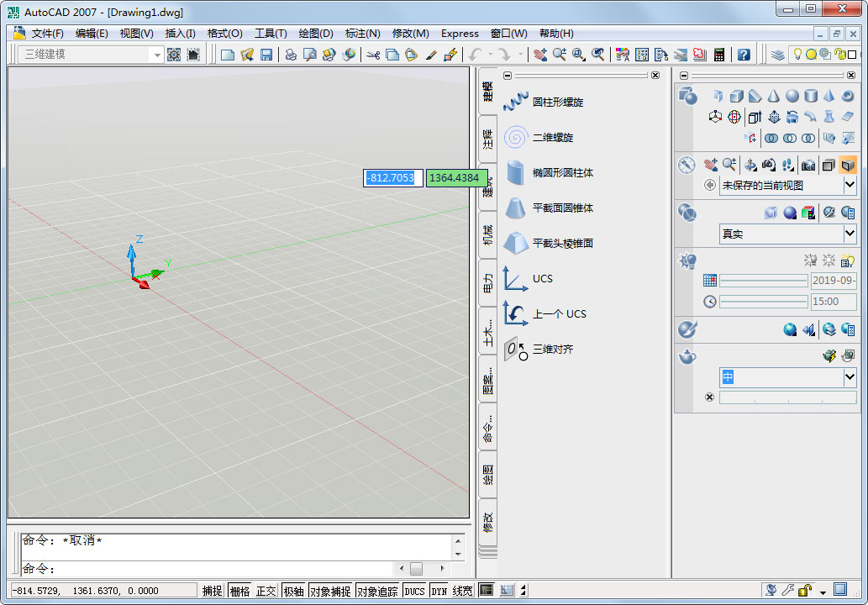Click the scissors Cut icon
Image resolution: width=868 pixels, height=605 pixels.
point(373,55)
